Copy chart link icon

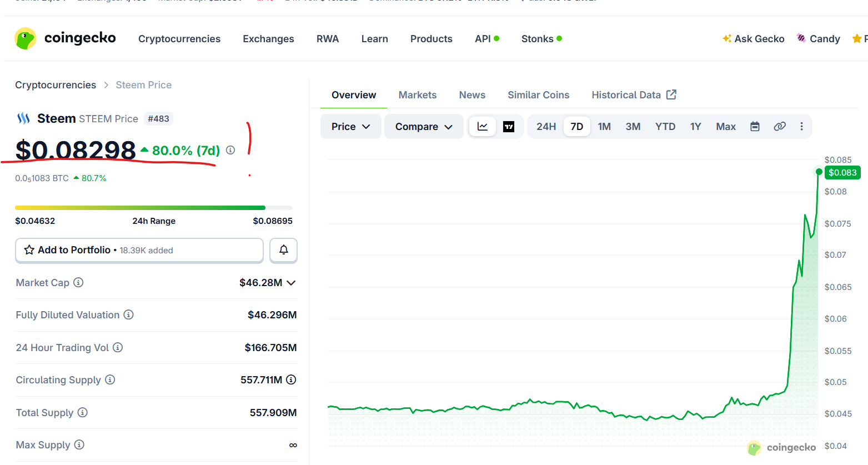(780, 127)
